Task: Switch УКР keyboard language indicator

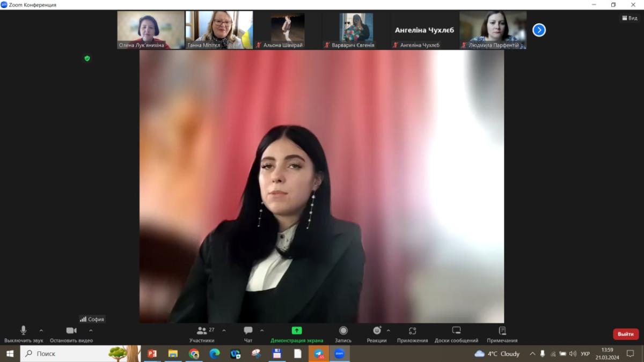Action: click(586, 353)
